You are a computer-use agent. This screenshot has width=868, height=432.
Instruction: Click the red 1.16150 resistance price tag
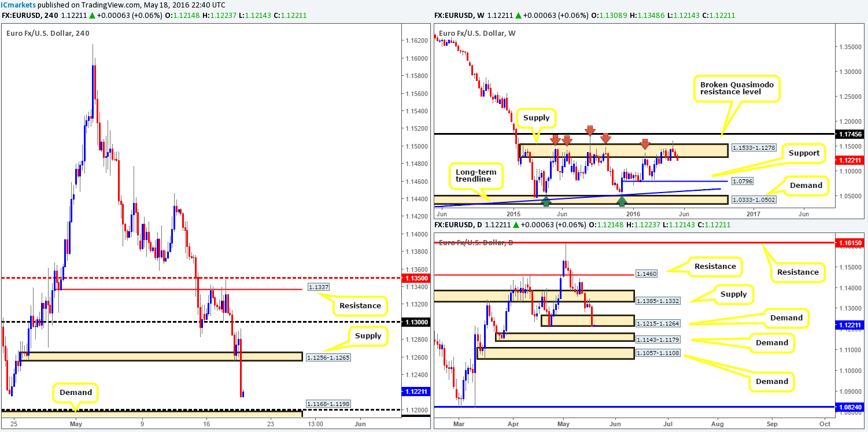click(851, 243)
